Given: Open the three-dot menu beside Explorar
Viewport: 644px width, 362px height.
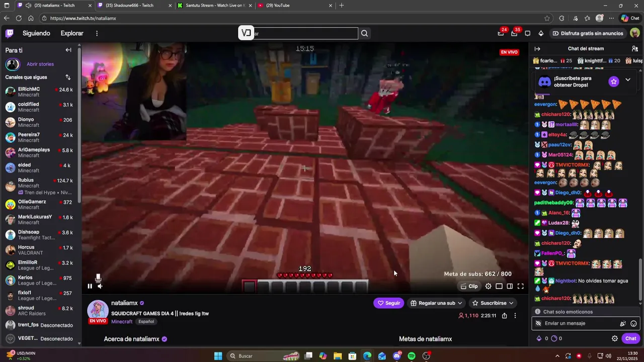Looking at the screenshot, I should 97,33.
